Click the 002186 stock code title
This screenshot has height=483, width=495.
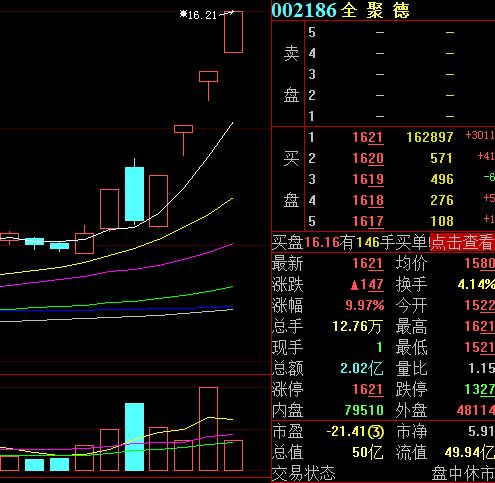click(304, 10)
